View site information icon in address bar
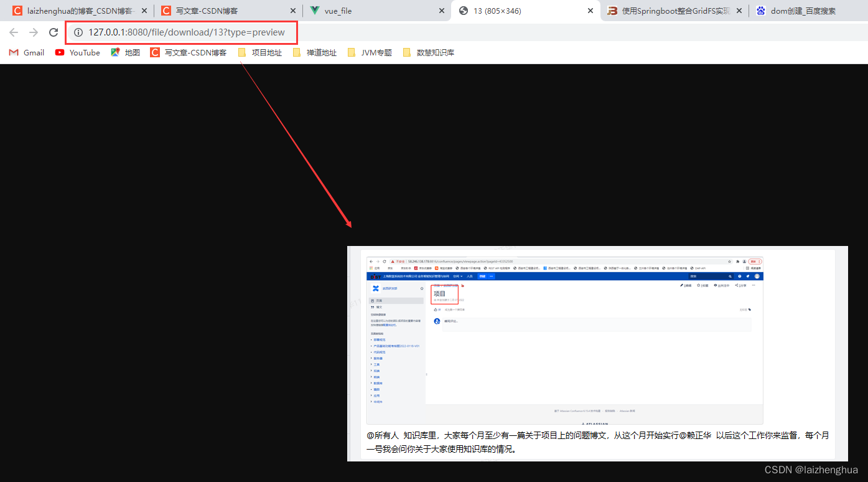868x482 pixels. [78, 32]
